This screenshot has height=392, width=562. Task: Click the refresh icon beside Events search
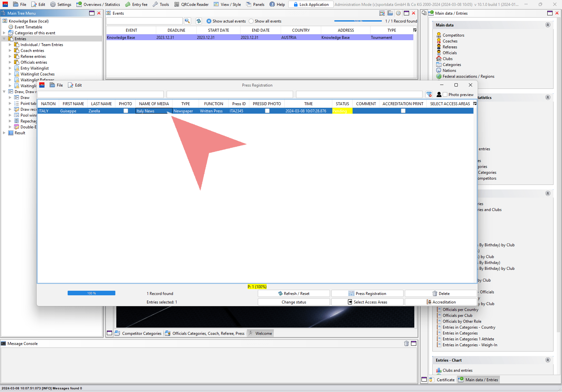point(199,21)
